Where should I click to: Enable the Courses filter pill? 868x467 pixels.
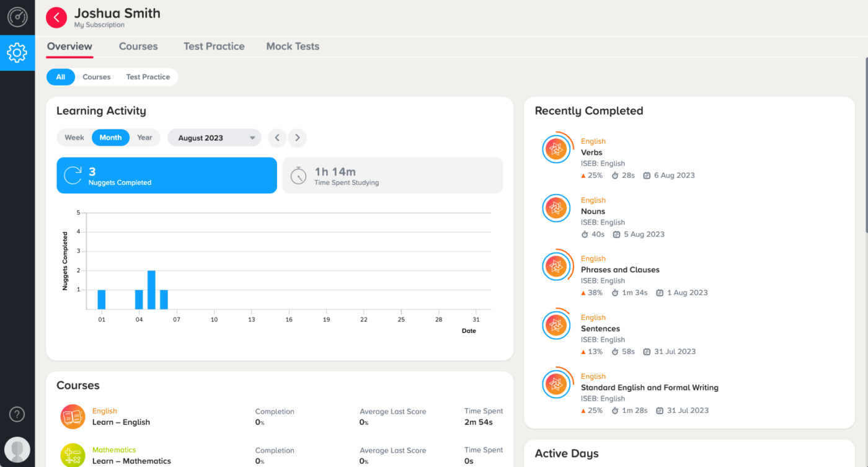[x=96, y=76]
